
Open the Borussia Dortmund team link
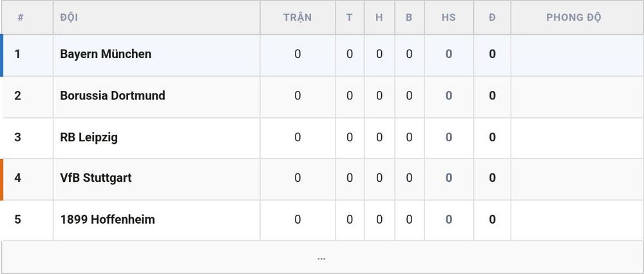tap(113, 95)
